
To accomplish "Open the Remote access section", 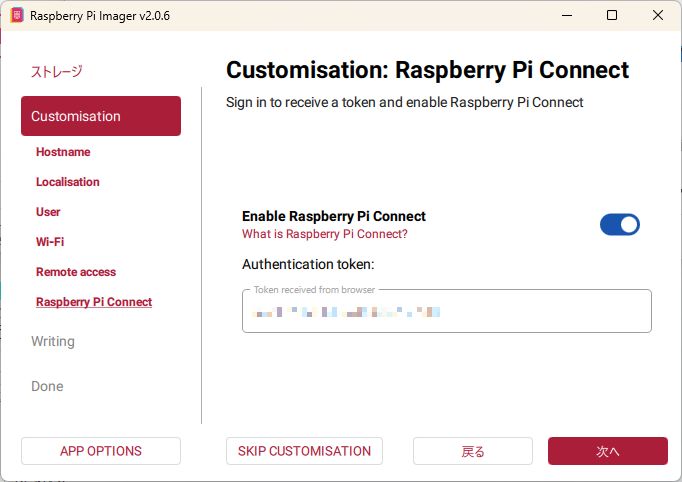I will pos(76,272).
